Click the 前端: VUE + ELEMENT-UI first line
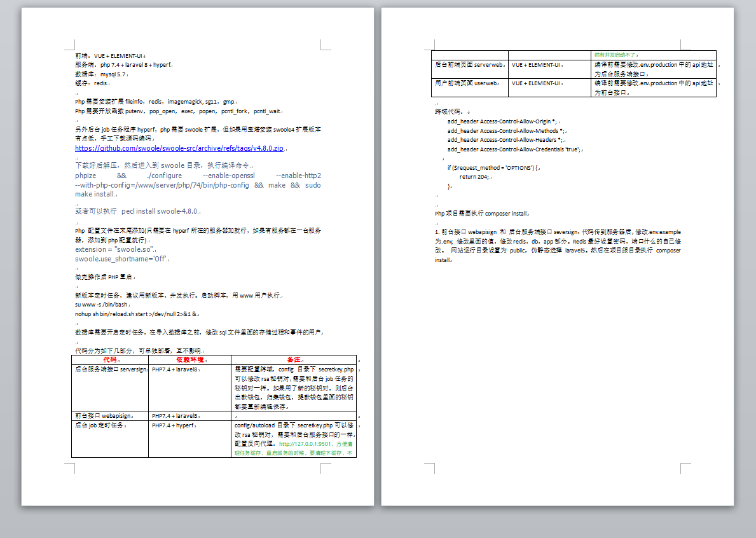This screenshot has height=538, width=756. (109, 56)
